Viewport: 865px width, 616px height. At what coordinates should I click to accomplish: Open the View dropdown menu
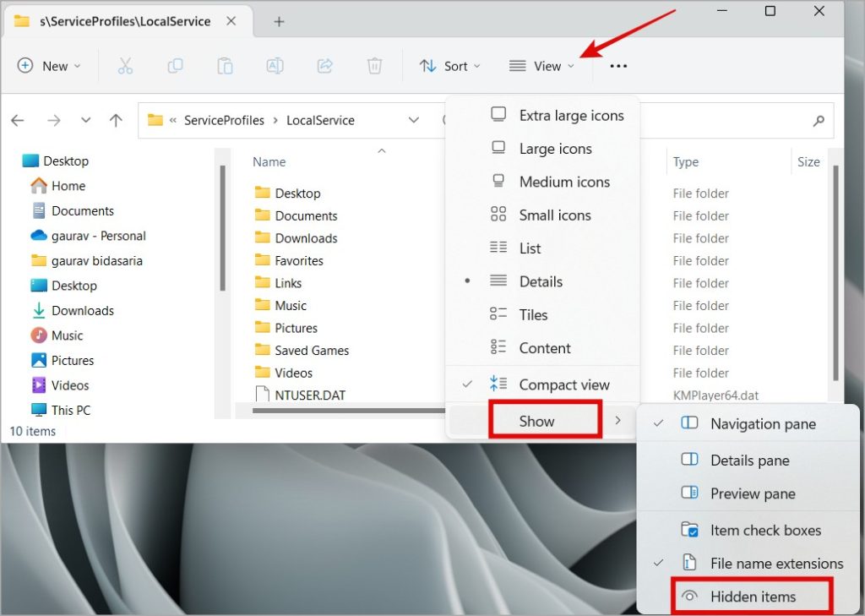[541, 66]
